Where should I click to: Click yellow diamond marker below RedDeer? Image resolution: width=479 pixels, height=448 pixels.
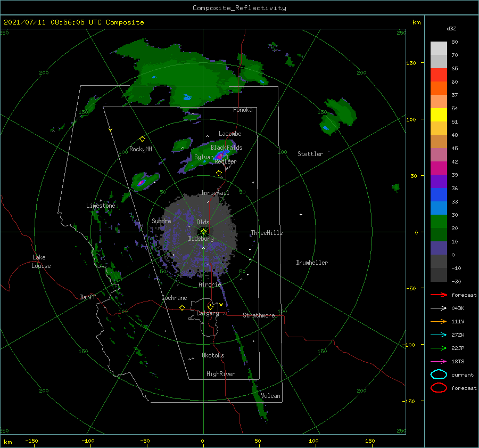coord(219,173)
